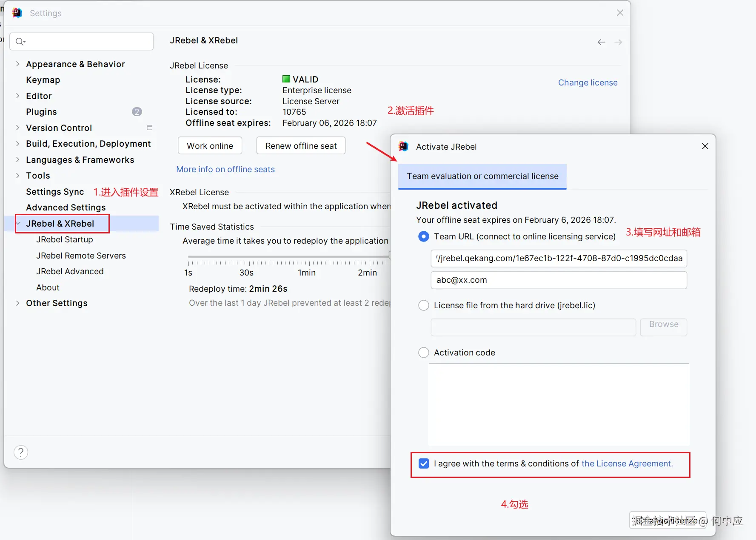Image resolution: width=756 pixels, height=540 pixels.
Task: Click inside the Activation code text area
Action: tap(559, 404)
